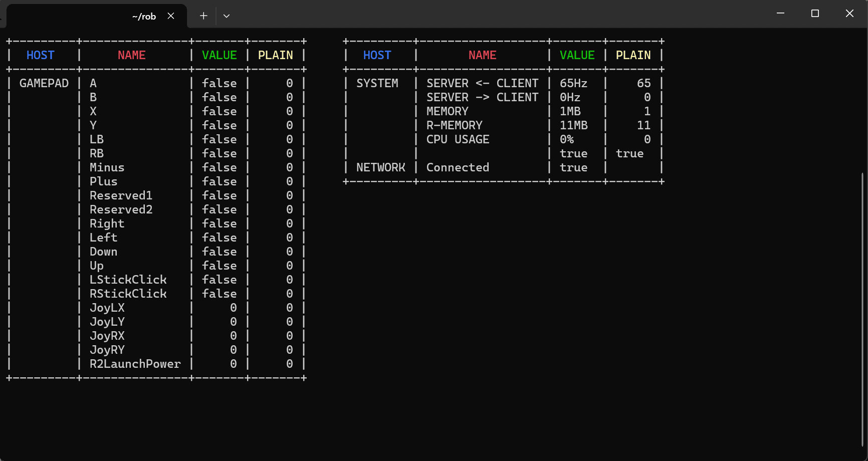Click the R2LaunchPower row name
The height and width of the screenshot is (461, 868).
tap(135, 364)
